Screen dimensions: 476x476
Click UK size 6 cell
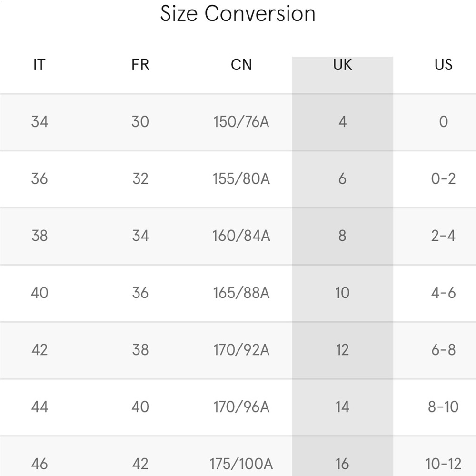click(x=342, y=179)
